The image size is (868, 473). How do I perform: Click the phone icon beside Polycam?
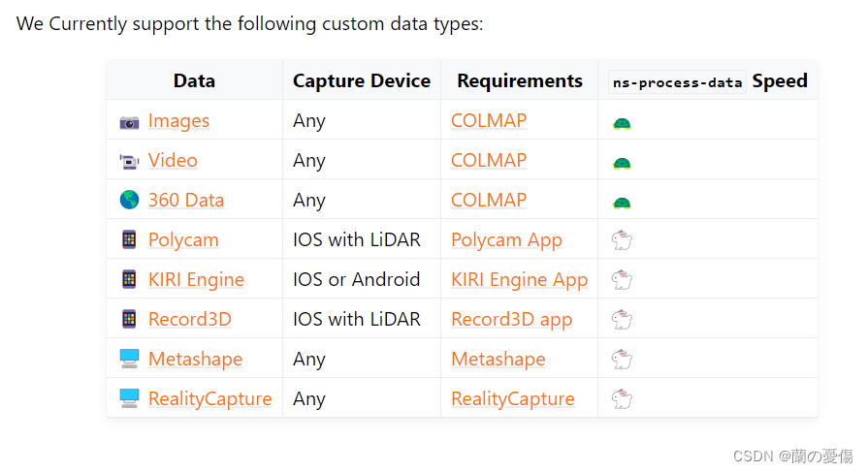tap(129, 240)
